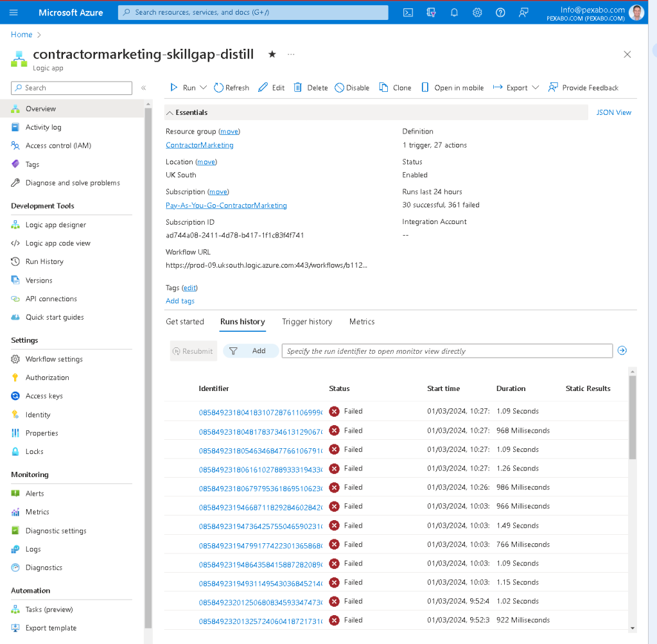Open API connections

(51, 299)
